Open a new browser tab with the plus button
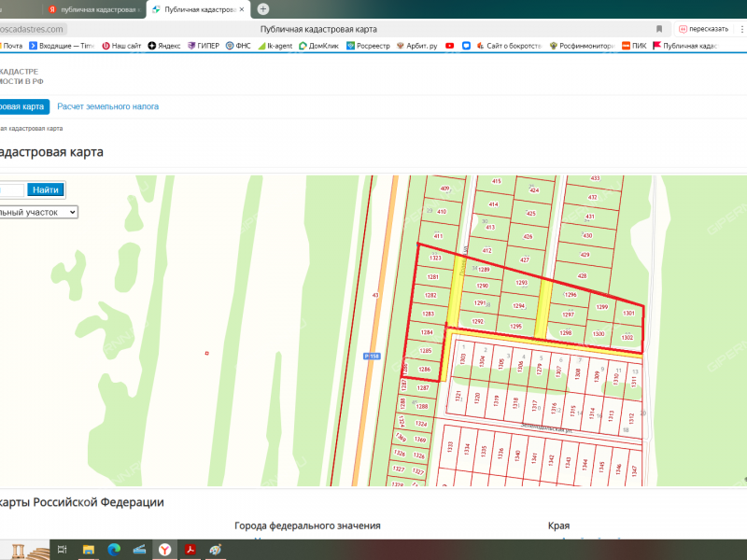747x560 pixels. pos(263,8)
